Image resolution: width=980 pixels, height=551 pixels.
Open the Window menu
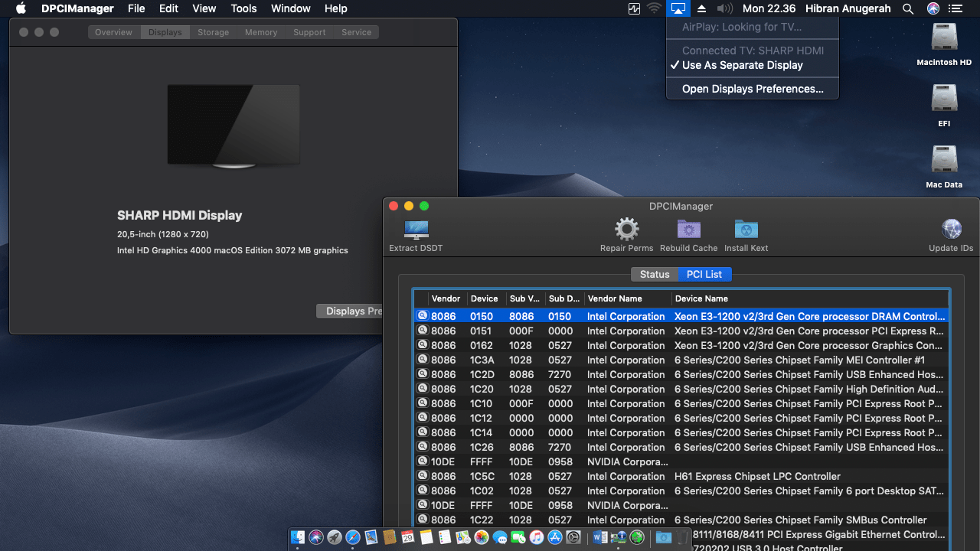coord(291,8)
